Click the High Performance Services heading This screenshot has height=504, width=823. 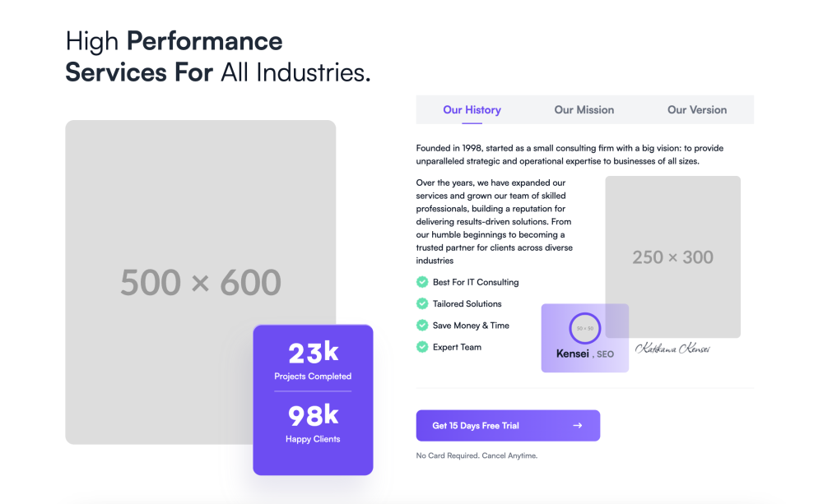coord(218,56)
